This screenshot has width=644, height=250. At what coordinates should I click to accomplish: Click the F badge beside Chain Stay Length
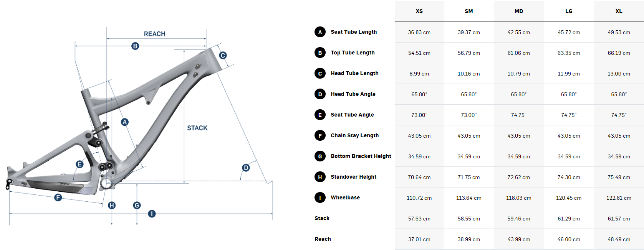coord(320,136)
